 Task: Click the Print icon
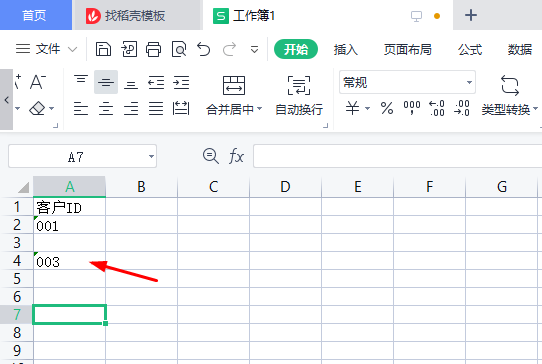tap(153, 49)
